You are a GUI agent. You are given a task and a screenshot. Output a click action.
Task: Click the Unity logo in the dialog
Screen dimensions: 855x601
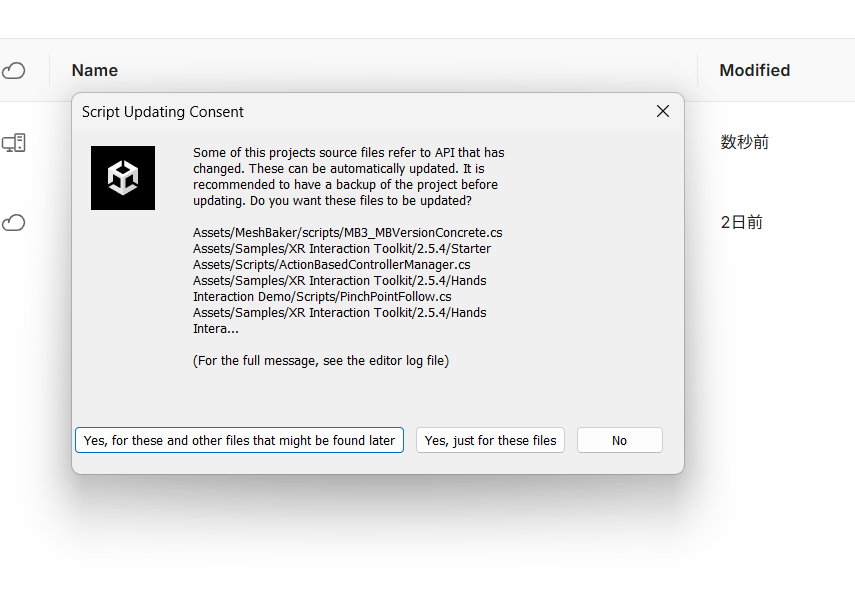123,178
